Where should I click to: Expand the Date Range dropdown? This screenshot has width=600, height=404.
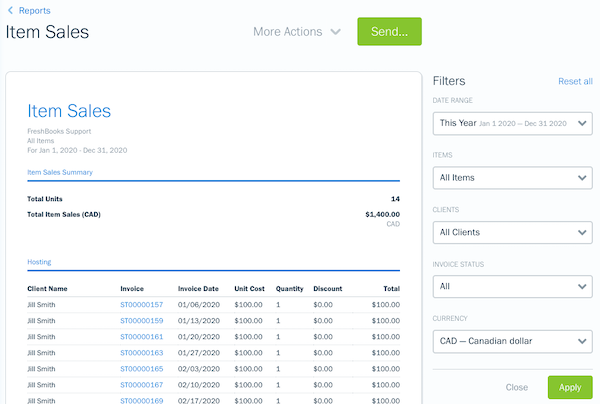coord(513,123)
